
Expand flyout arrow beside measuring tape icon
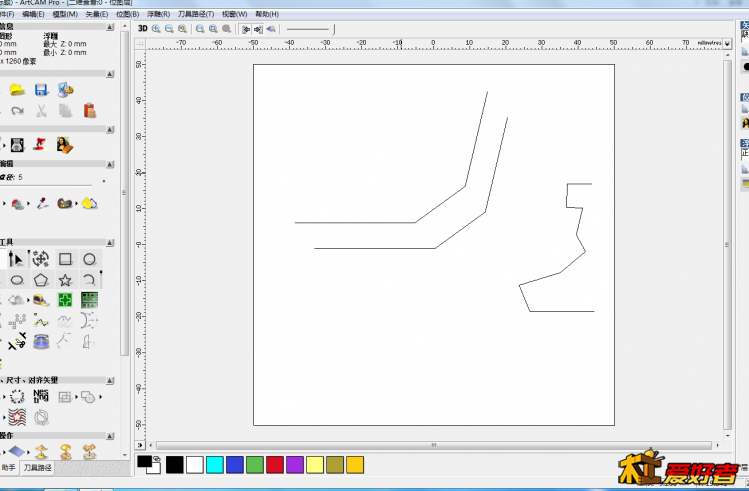click(x=28, y=300)
